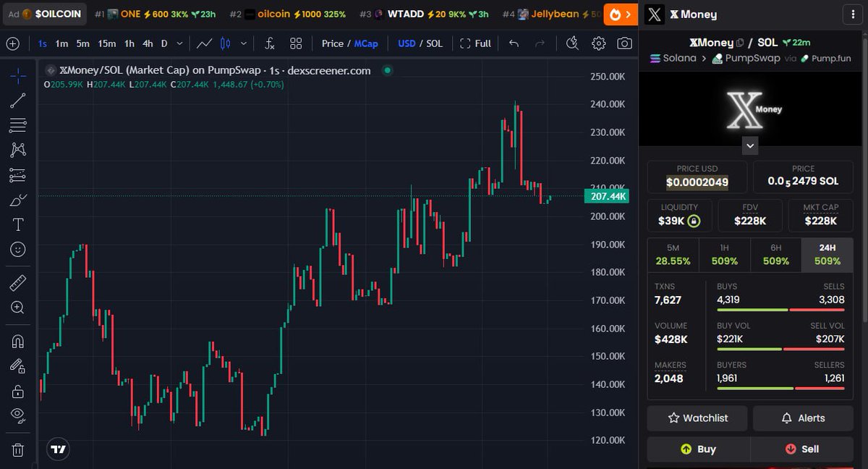Undo the last chart action
The height and width of the screenshot is (469, 868).
[x=514, y=43]
